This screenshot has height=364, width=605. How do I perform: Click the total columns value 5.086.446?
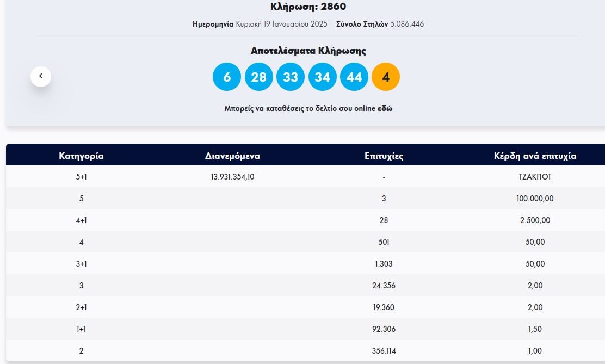(407, 24)
